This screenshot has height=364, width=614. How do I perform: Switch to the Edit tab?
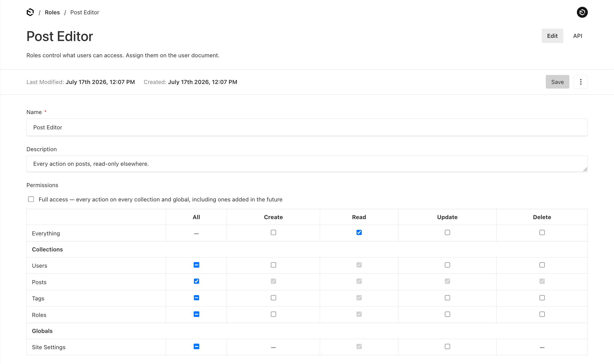(x=552, y=36)
